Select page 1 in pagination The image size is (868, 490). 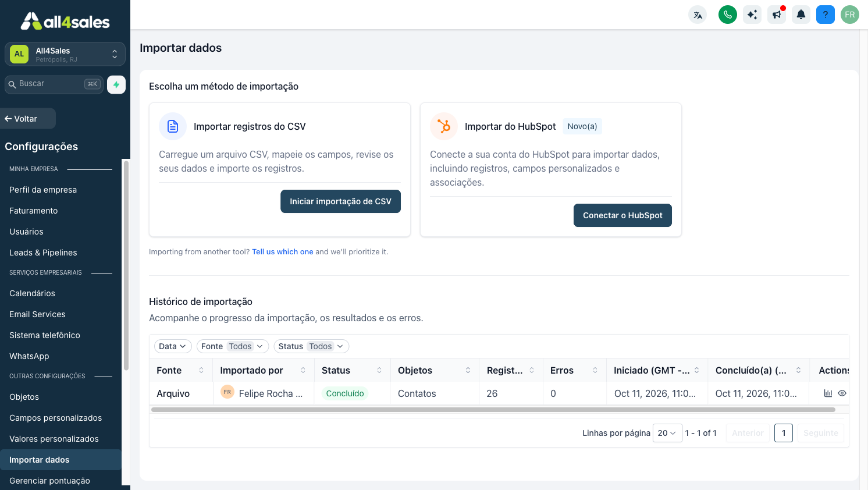(784, 433)
